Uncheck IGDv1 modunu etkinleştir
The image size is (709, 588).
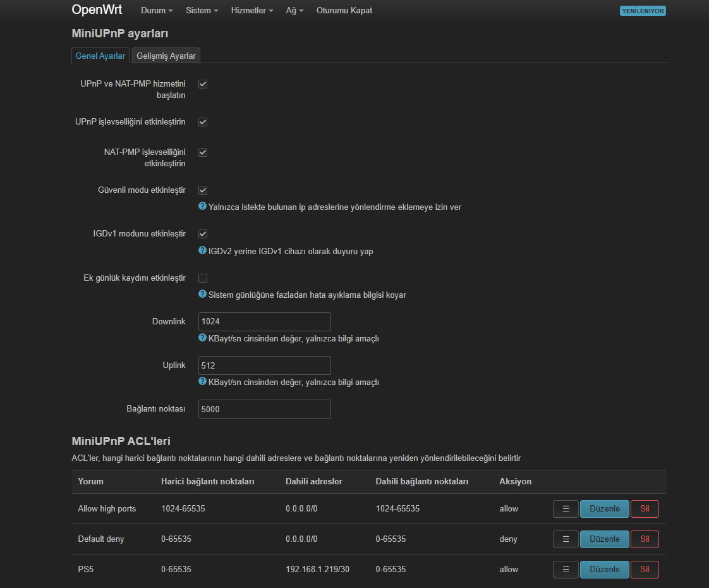203,234
